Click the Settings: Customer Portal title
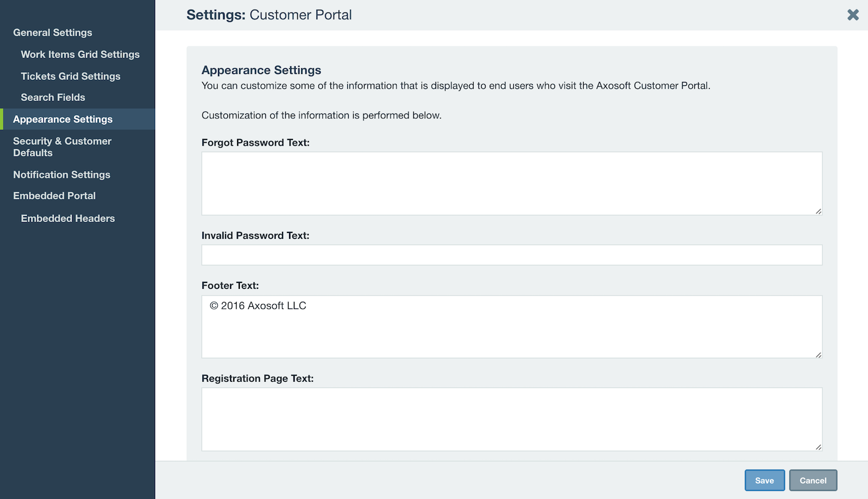This screenshot has height=499, width=868. 270,15
